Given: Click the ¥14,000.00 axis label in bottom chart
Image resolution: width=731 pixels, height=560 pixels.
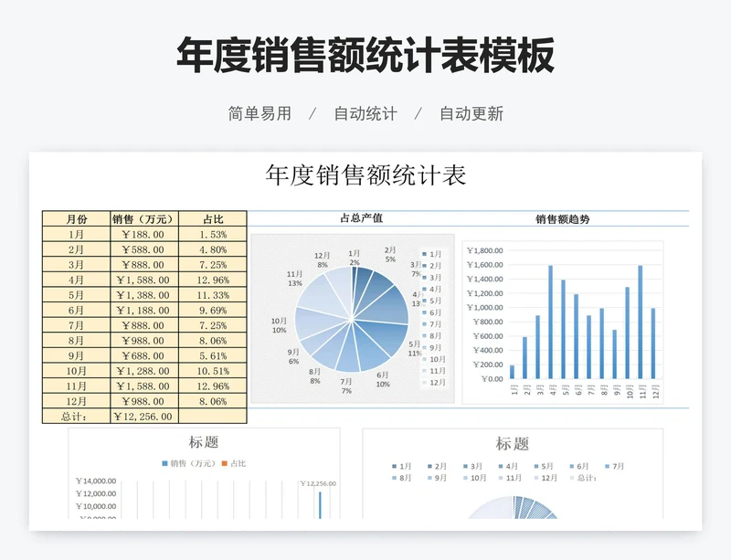Looking at the screenshot, I should (96, 481).
